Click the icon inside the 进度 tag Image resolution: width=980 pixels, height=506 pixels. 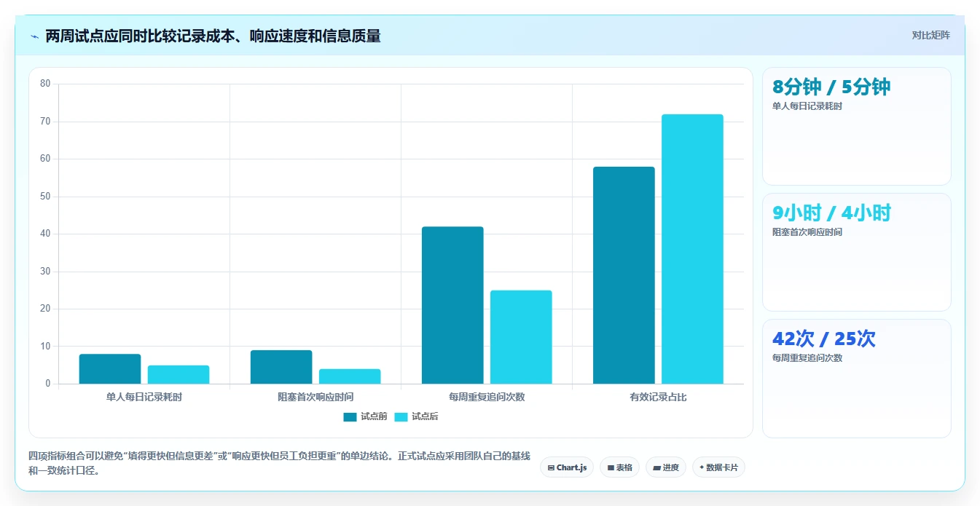656,468
